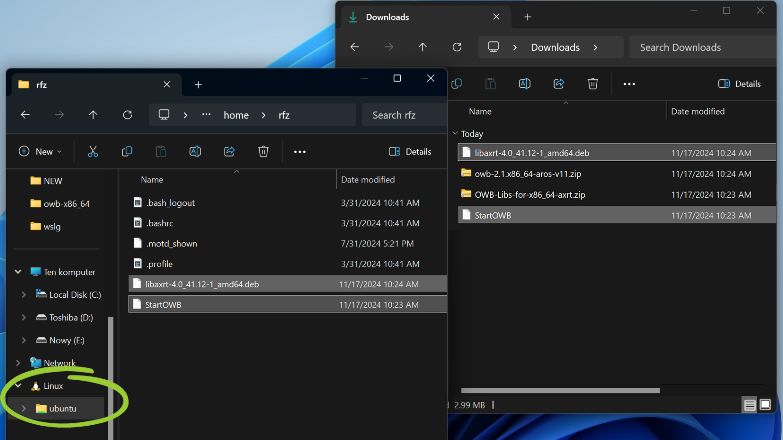Image resolution: width=783 pixels, height=440 pixels.
Task: Expand the ubuntu folder node
Action: pyautogui.click(x=23, y=409)
